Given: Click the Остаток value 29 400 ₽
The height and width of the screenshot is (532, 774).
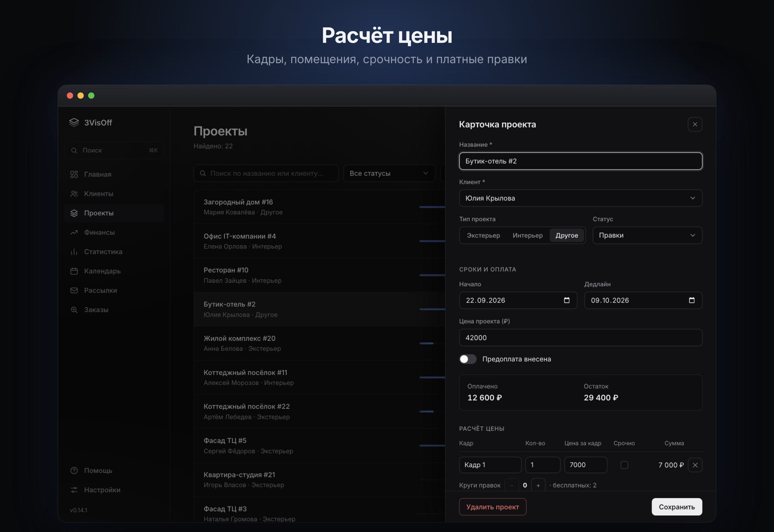Looking at the screenshot, I should 601,398.
